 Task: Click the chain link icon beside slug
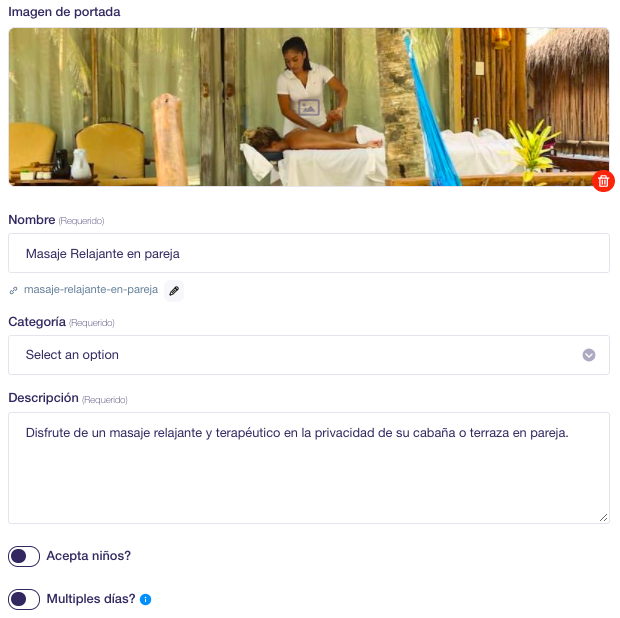(x=13, y=291)
